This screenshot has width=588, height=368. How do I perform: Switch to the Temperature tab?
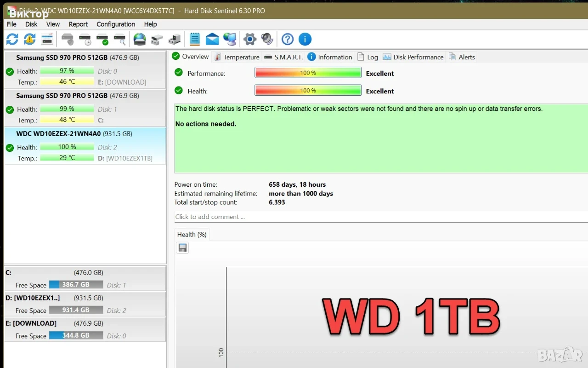[237, 57]
